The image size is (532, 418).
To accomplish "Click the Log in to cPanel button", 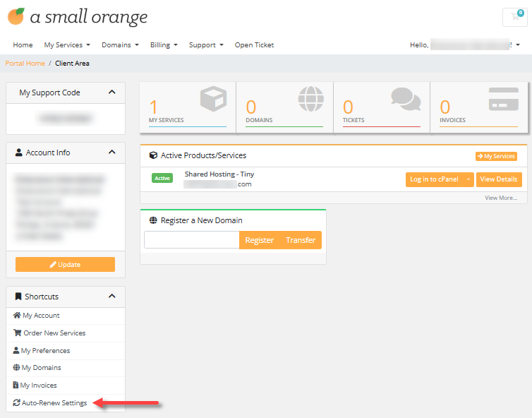I will pyautogui.click(x=435, y=179).
